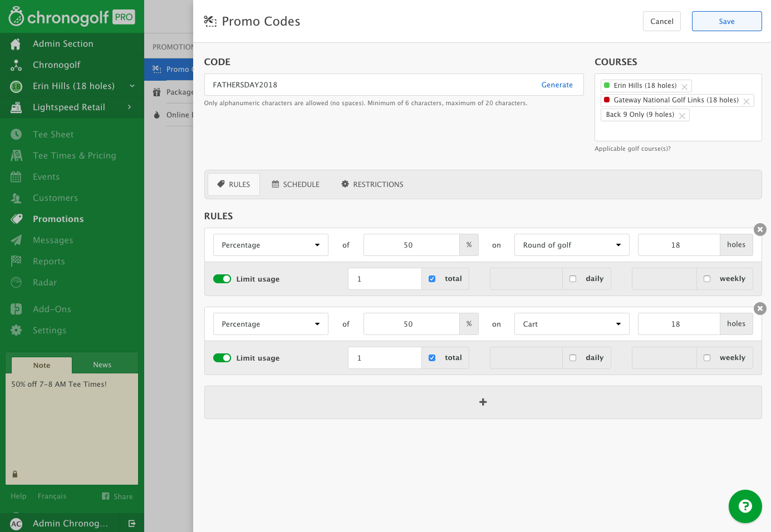Click the Events calendar icon
The image size is (771, 532).
(16, 177)
